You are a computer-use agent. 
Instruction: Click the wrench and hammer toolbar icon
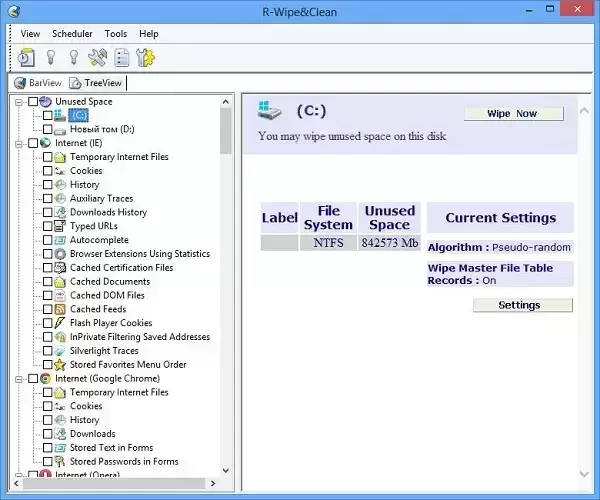coord(98,58)
